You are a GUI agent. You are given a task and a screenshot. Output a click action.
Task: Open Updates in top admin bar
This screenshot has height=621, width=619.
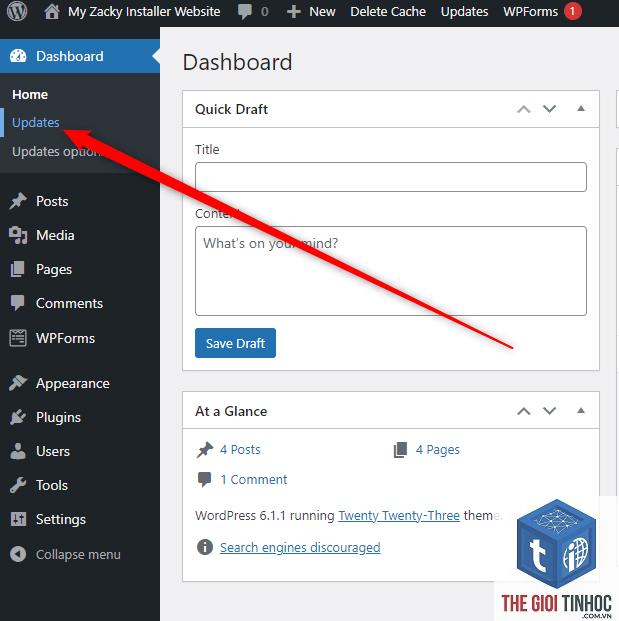[x=464, y=12]
